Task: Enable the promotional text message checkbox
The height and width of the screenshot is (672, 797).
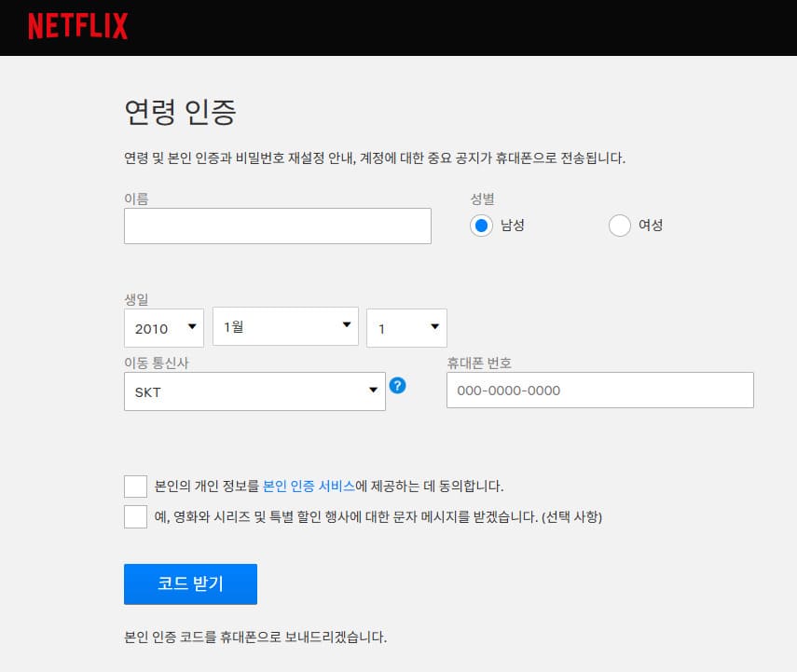Action: click(134, 515)
